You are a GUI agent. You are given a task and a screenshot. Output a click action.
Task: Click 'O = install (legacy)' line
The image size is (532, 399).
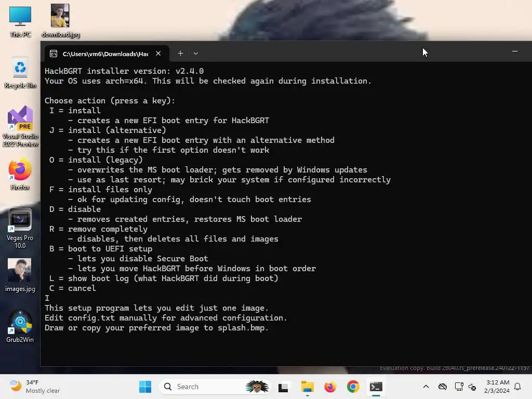pyautogui.click(x=96, y=160)
